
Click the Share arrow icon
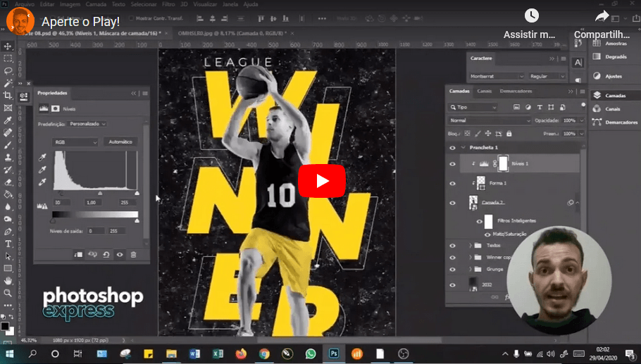(x=602, y=16)
